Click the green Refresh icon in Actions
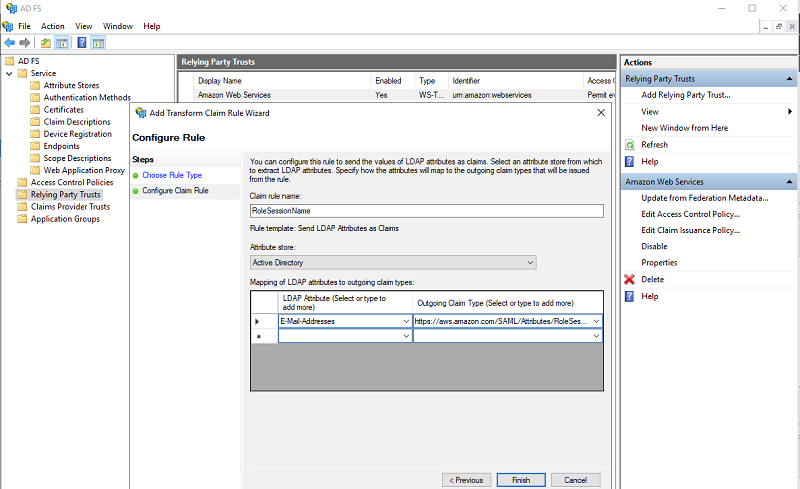Viewport: 800px width, 489px height. tap(630, 145)
